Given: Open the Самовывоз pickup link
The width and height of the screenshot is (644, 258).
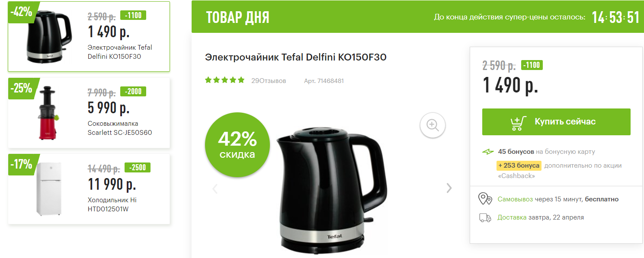Looking at the screenshot, I should point(515,199).
